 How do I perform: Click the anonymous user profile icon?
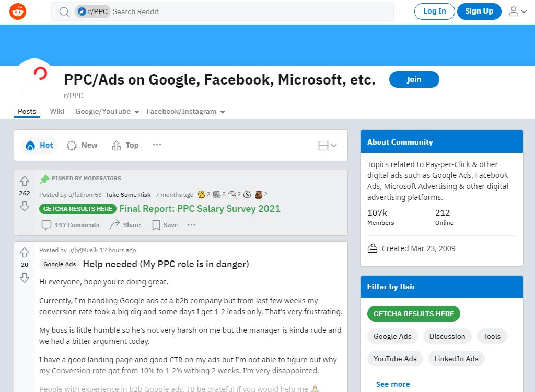514,11
